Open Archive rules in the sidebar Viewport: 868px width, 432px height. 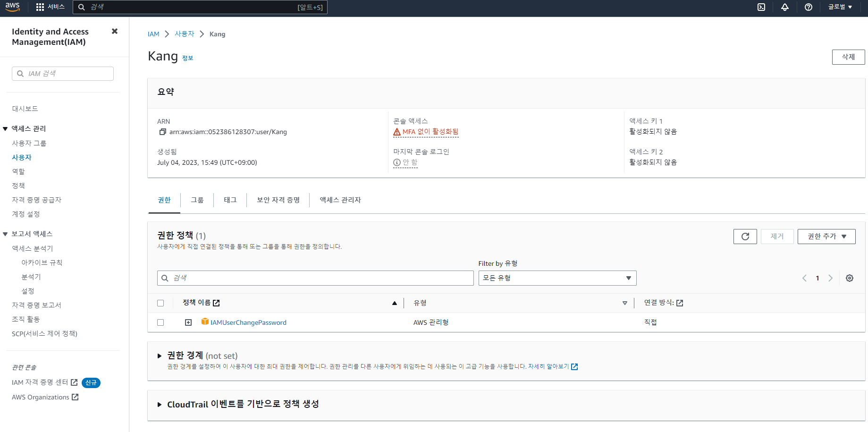[42, 263]
